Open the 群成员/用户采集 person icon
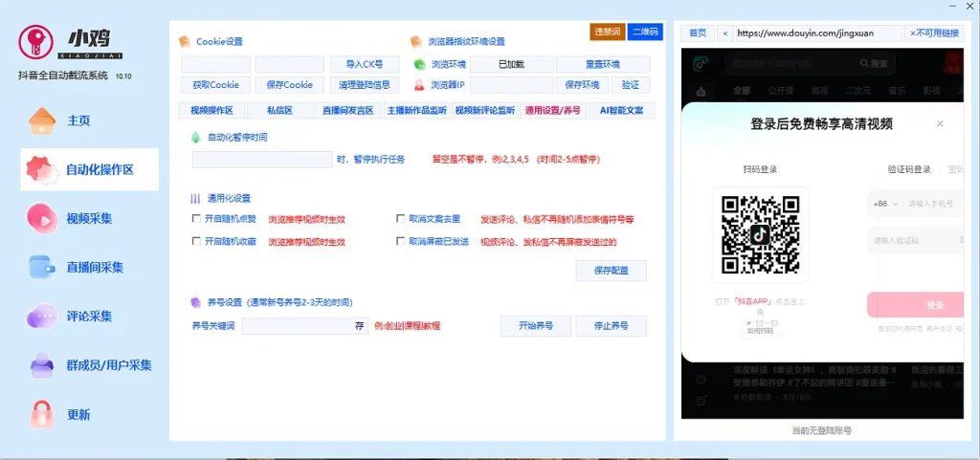This screenshot has height=460, width=980. pyautogui.click(x=42, y=365)
